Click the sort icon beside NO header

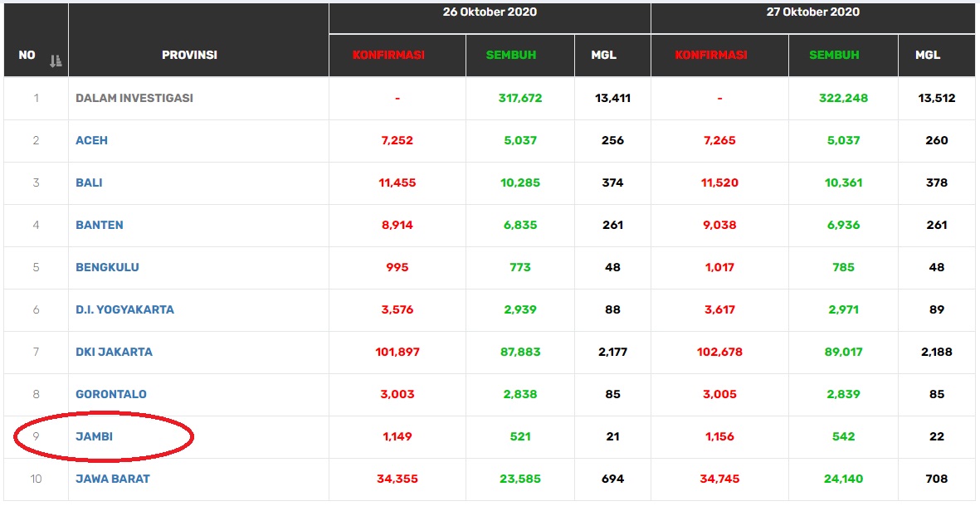pos(56,61)
